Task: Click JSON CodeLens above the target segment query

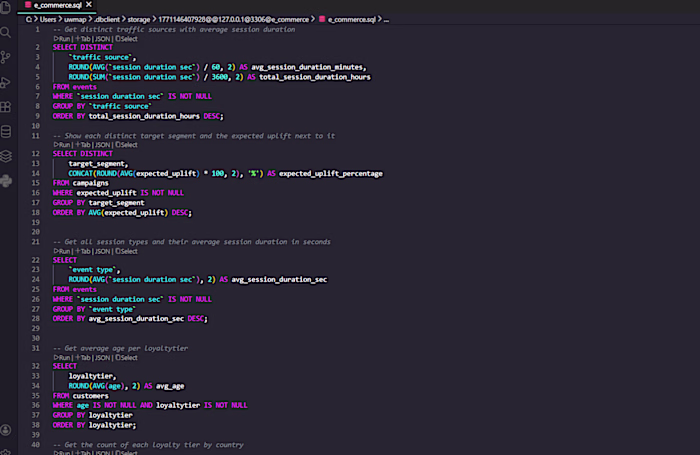Action: (x=102, y=145)
